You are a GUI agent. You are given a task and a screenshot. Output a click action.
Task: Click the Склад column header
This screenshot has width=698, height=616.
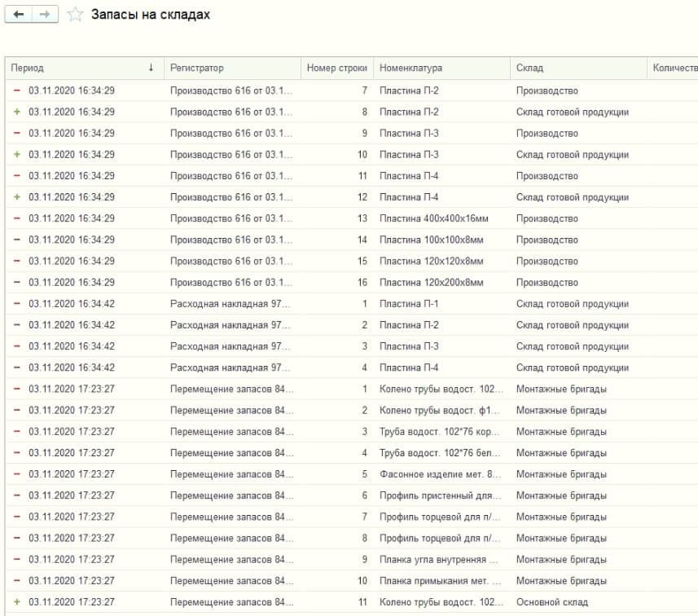(x=578, y=68)
